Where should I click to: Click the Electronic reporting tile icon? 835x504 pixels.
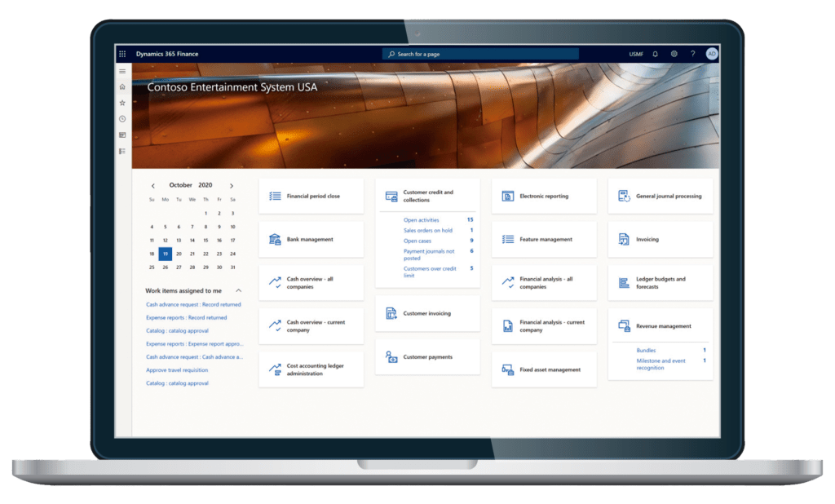coord(507,196)
